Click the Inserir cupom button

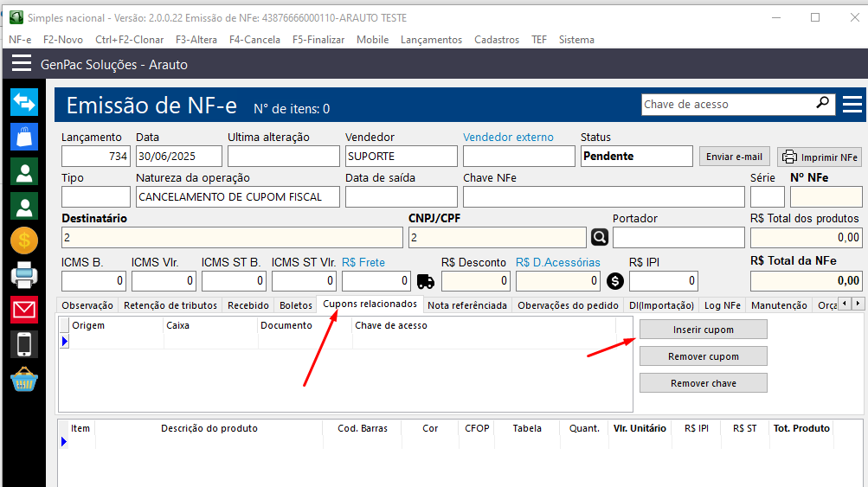(703, 330)
